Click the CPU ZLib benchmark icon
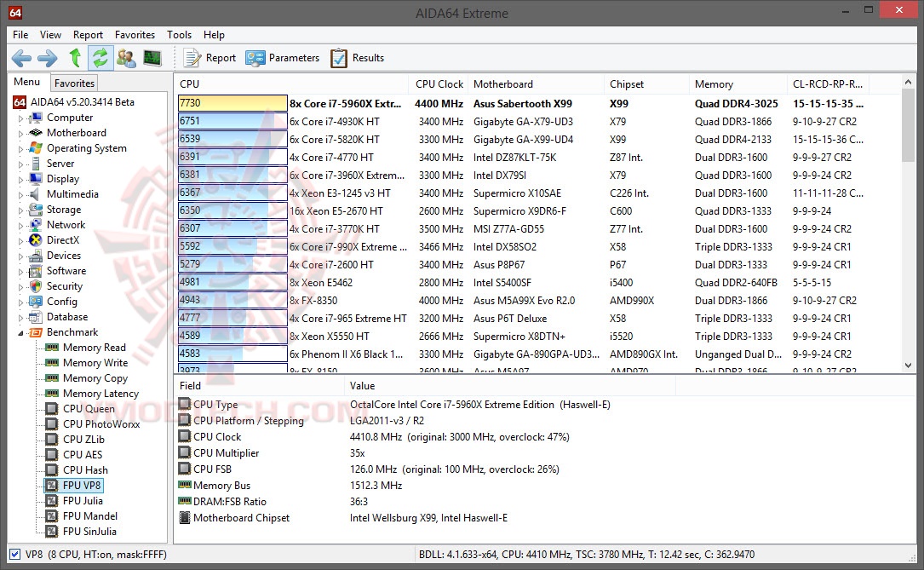 [x=52, y=439]
